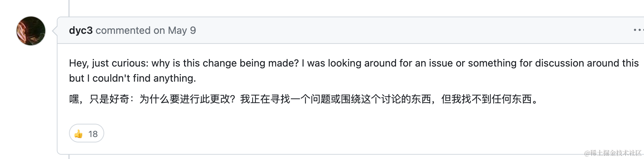Click the word "commented" in the header
Image resolution: width=644 pixels, height=159 pixels.
click(123, 31)
